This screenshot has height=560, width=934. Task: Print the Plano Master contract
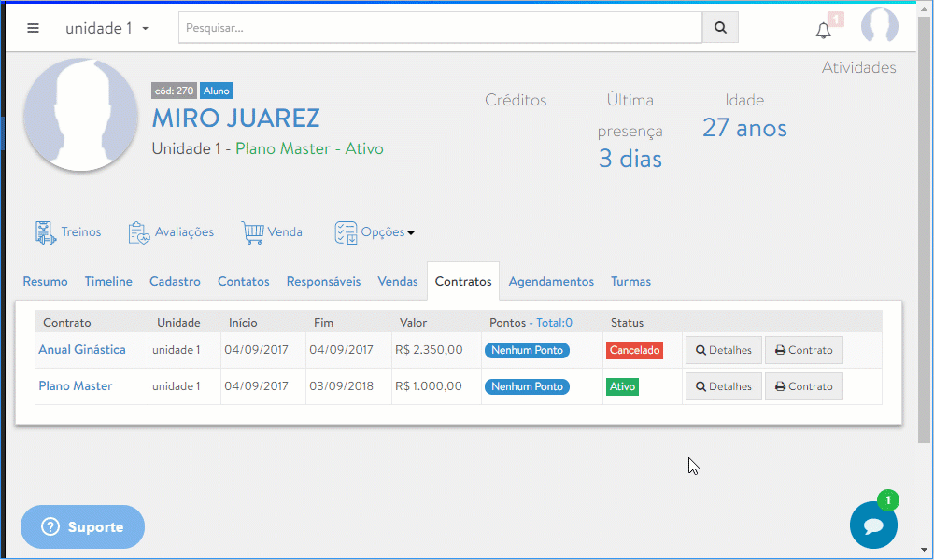coord(803,385)
